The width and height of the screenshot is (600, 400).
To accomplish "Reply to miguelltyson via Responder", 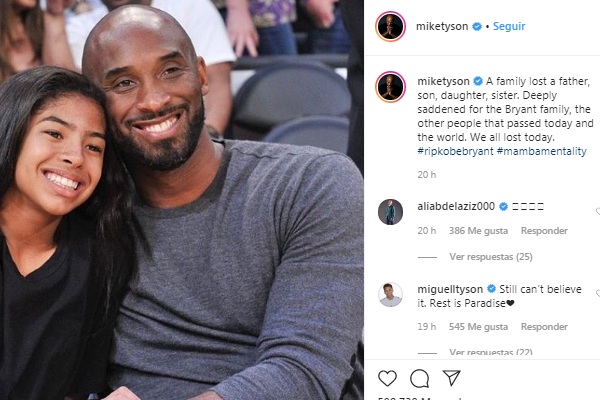I will tap(544, 327).
